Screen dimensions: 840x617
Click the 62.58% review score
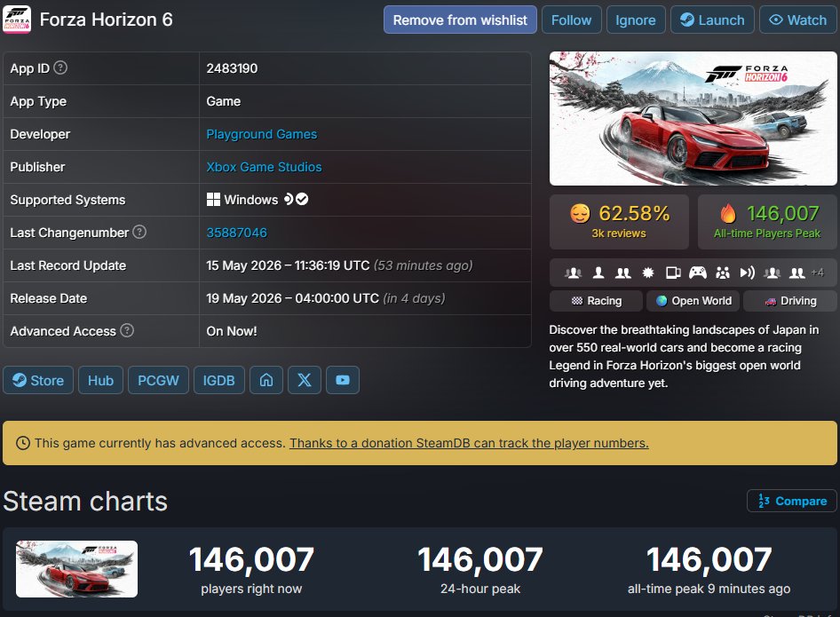(634, 213)
